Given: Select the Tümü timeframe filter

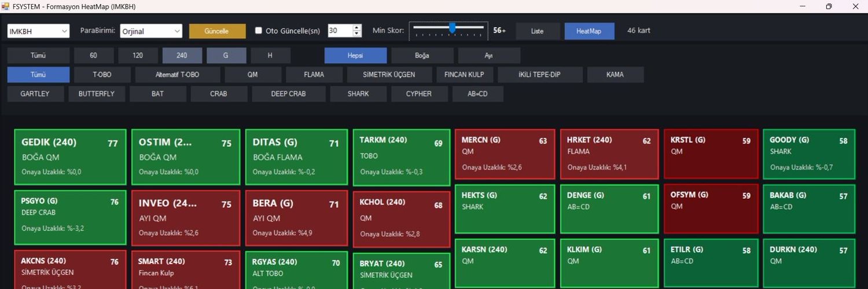Looking at the screenshot, I should [x=38, y=55].
